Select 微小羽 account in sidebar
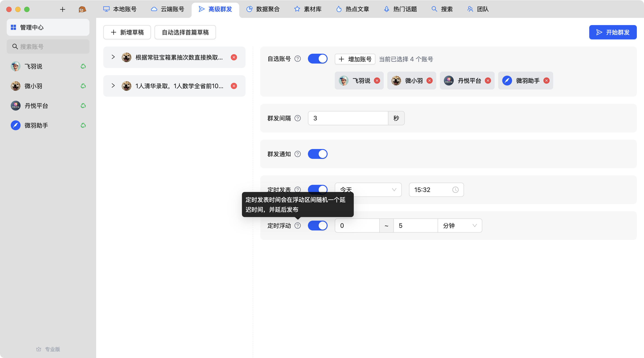The image size is (644, 358). 48,86
